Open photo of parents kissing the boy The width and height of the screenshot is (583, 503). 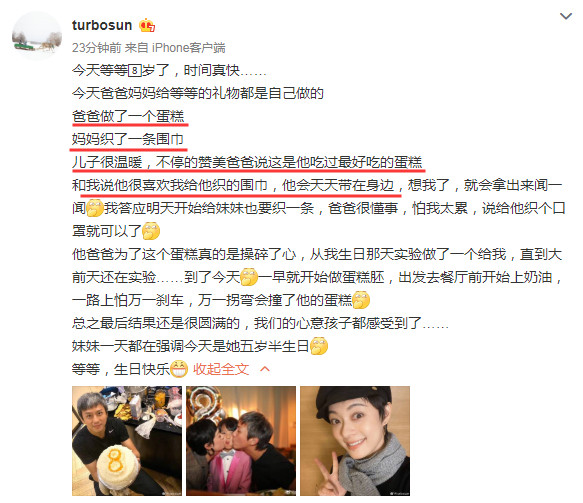point(241,441)
